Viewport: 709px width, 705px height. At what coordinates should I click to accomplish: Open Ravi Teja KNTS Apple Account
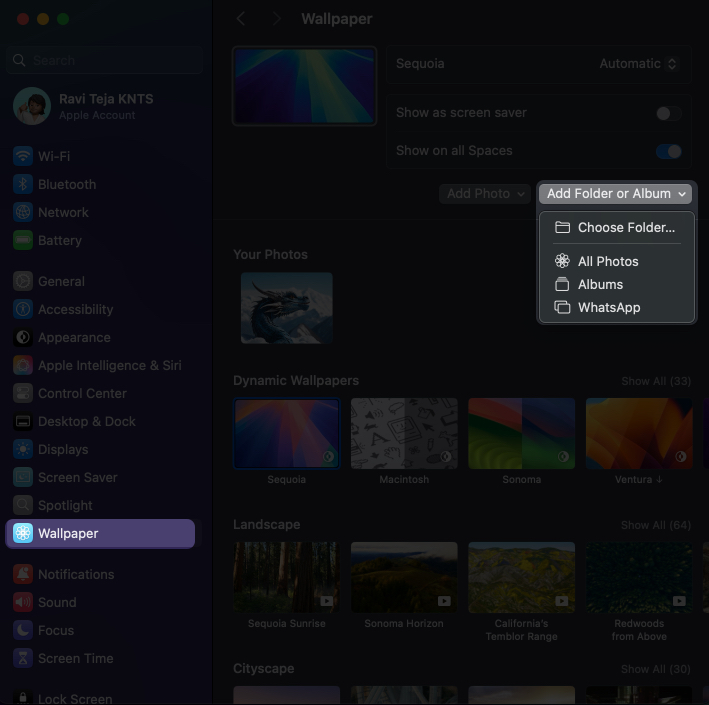(x=106, y=106)
